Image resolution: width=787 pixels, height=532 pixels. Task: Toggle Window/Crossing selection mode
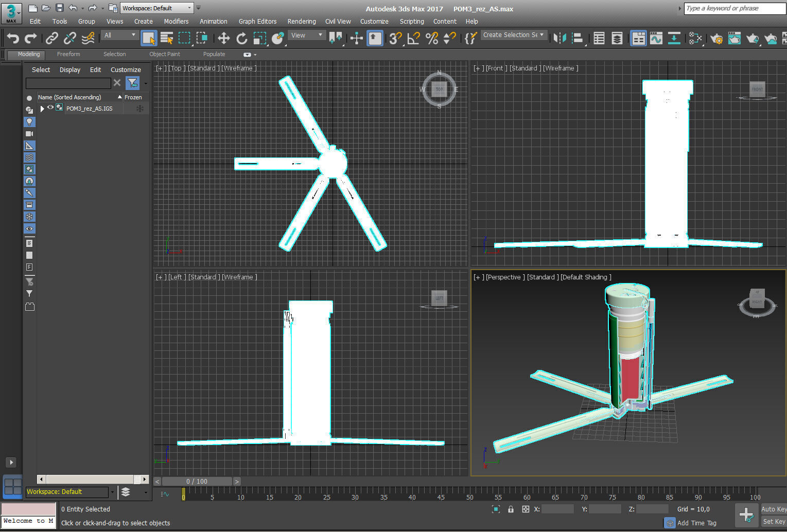click(202, 38)
